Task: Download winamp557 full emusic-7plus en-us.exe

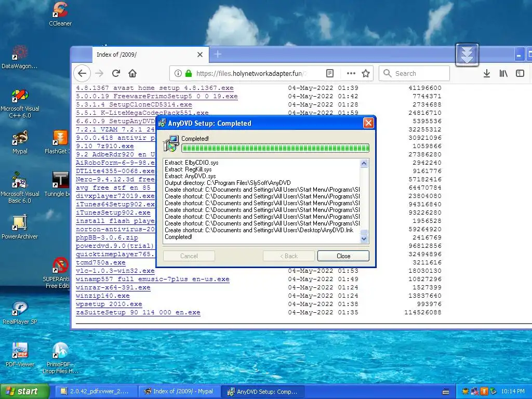Action: pos(153,279)
